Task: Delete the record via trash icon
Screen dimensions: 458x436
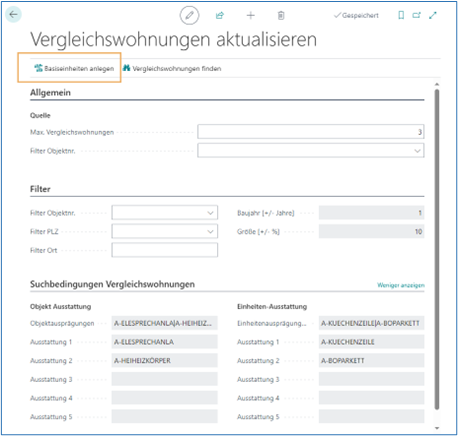Action: click(281, 15)
